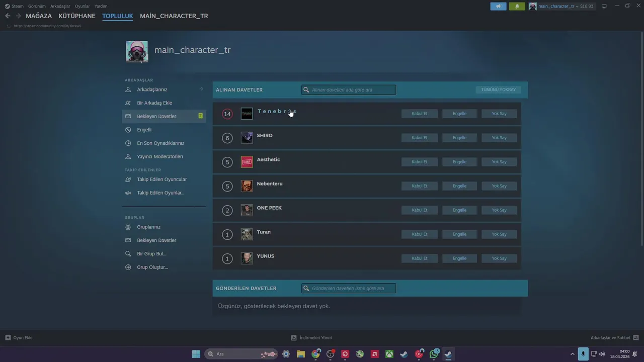
Task: Show hidden tray icons chevron
Action: pos(572,354)
